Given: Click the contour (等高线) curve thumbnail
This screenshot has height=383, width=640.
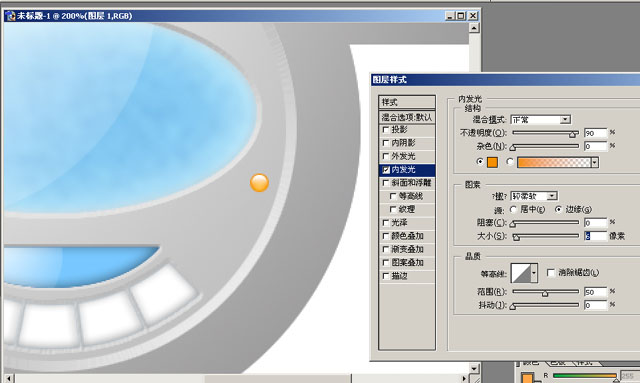Looking at the screenshot, I should tap(521, 273).
